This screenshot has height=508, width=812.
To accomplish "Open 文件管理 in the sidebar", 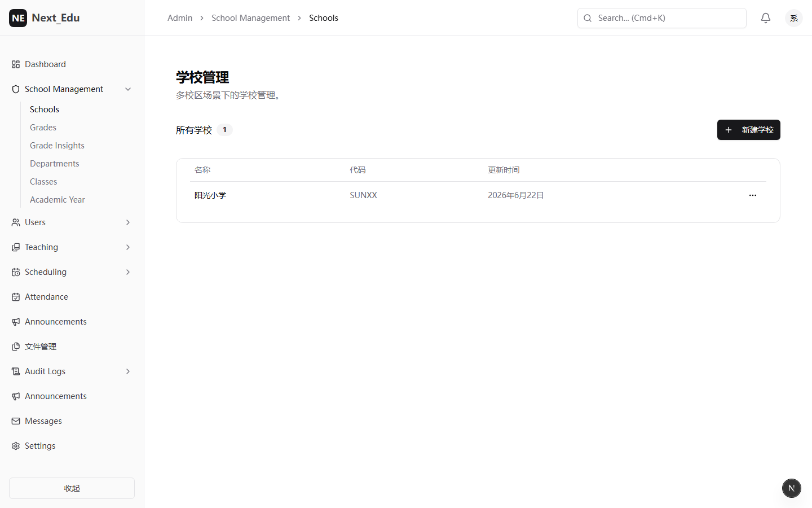I will tap(72, 347).
